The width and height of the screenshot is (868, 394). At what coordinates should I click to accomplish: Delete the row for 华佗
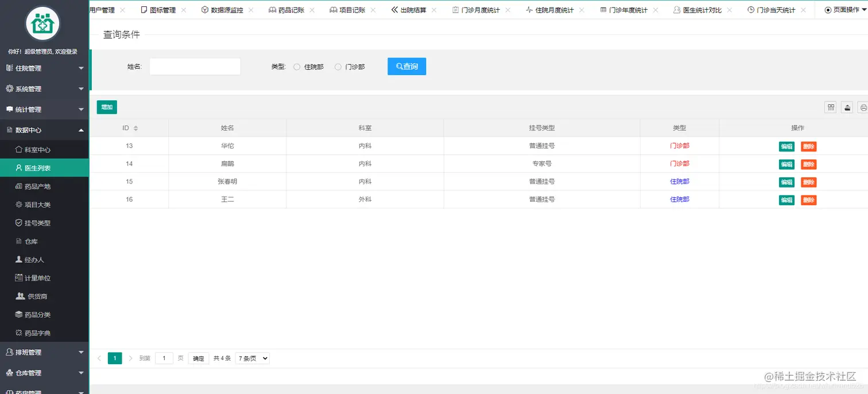pos(808,147)
